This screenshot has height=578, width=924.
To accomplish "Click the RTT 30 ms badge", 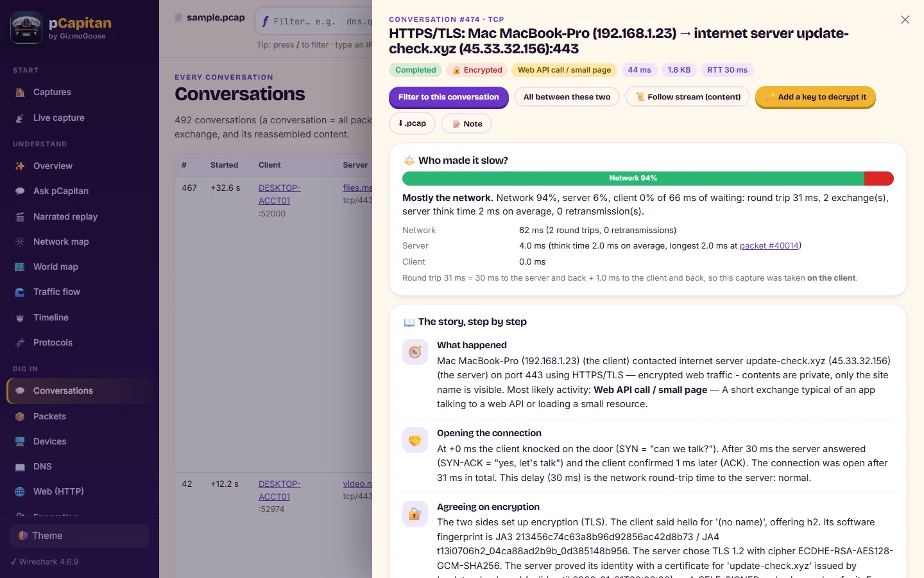I will [x=727, y=70].
